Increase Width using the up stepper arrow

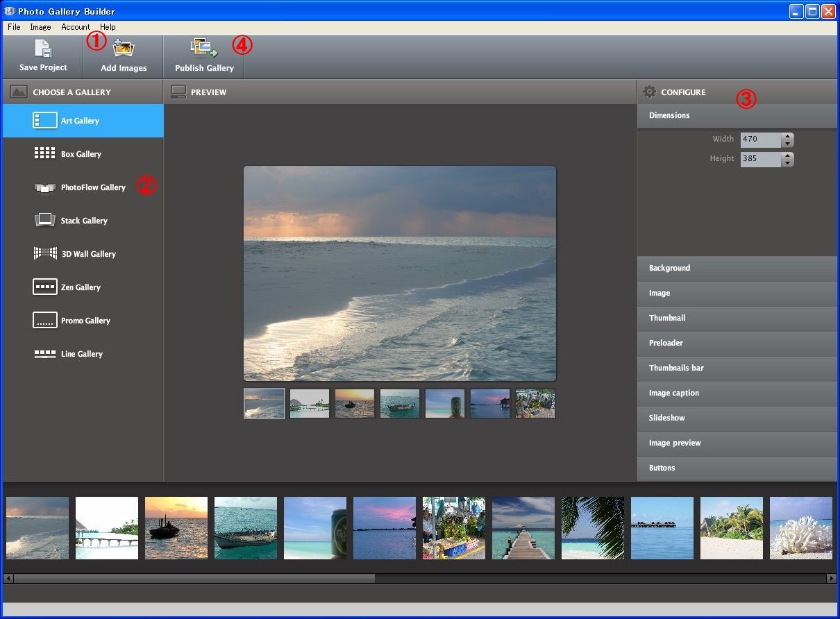click(787, 136)
